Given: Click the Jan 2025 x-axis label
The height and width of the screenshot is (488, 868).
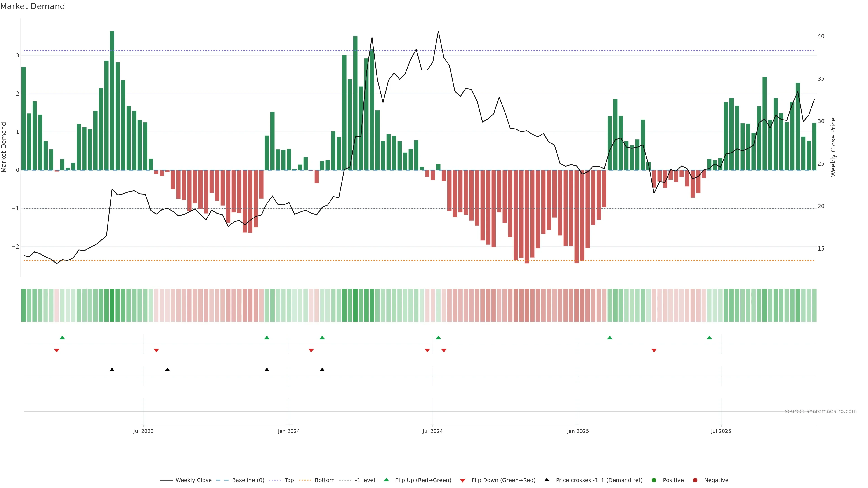Looking at the screenshot, I should tap(578, 431).
